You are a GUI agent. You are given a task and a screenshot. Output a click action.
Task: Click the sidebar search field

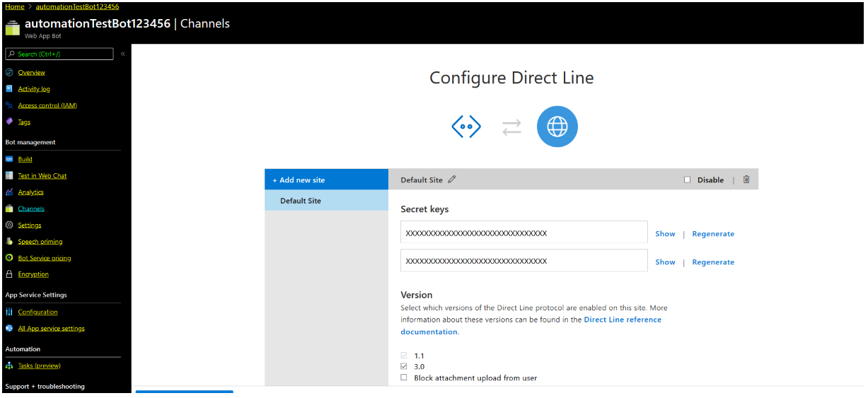point(59,54)
